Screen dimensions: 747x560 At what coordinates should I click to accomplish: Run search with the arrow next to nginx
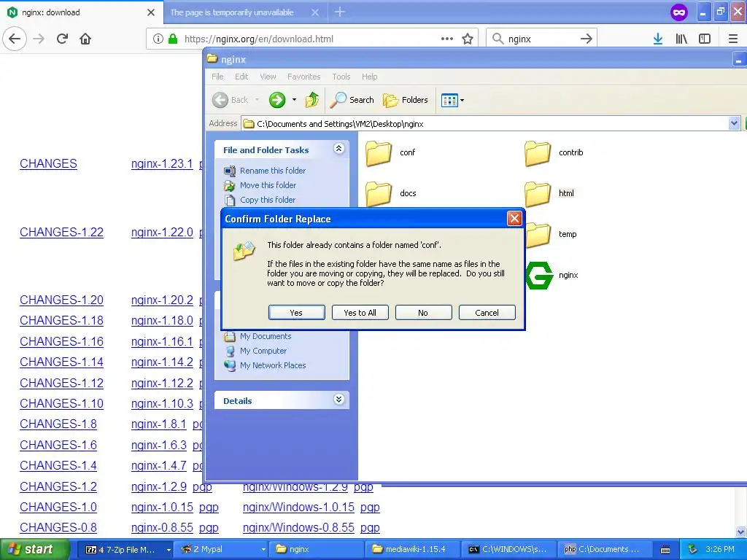586,39
